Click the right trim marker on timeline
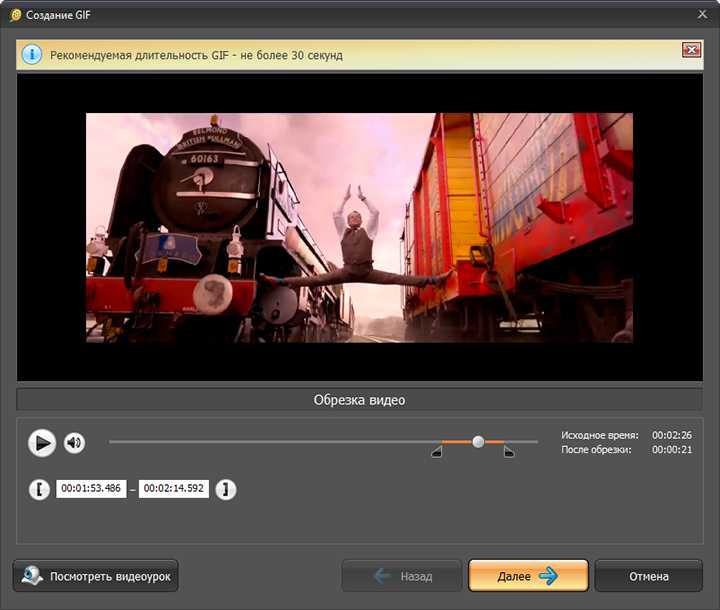 [509, 452]
